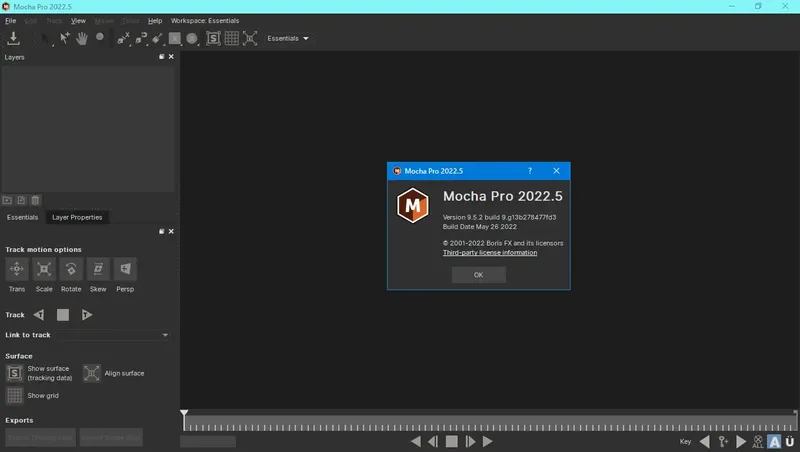
Task: Add a keyframe with key-plus icon
Action: (x=723, y=441)
